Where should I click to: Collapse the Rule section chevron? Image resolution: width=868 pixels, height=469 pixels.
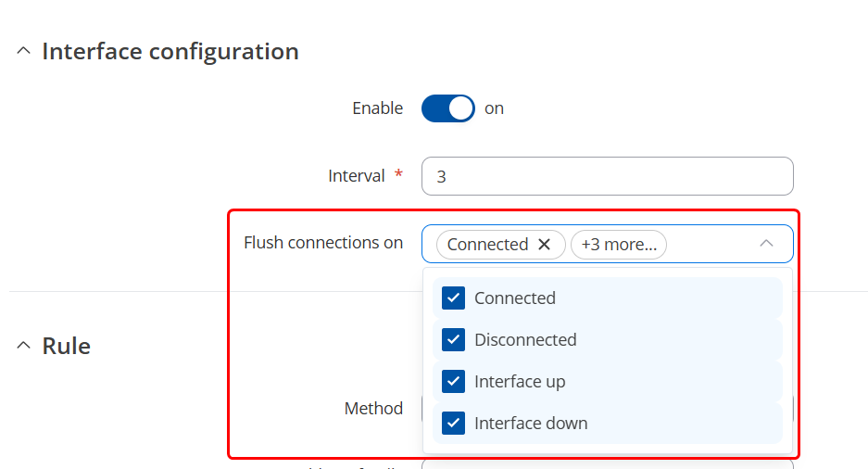pyautogui.click(x=23, y=346)
